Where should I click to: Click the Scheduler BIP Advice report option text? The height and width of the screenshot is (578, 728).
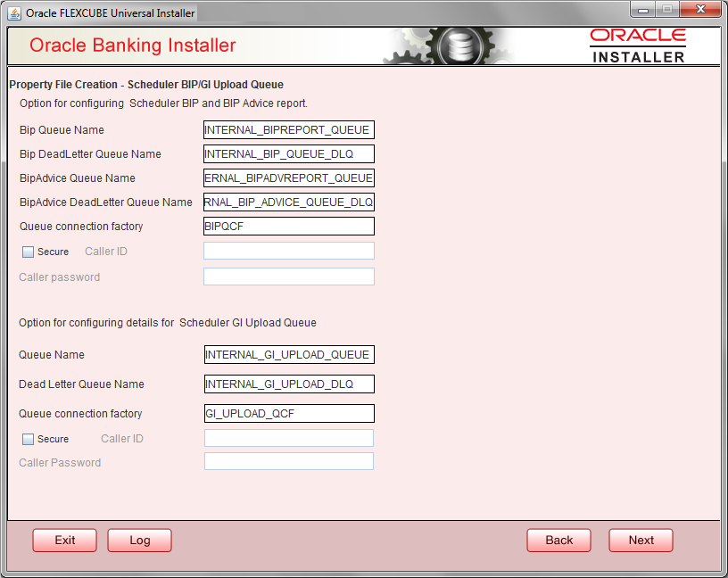pos(163,103)
